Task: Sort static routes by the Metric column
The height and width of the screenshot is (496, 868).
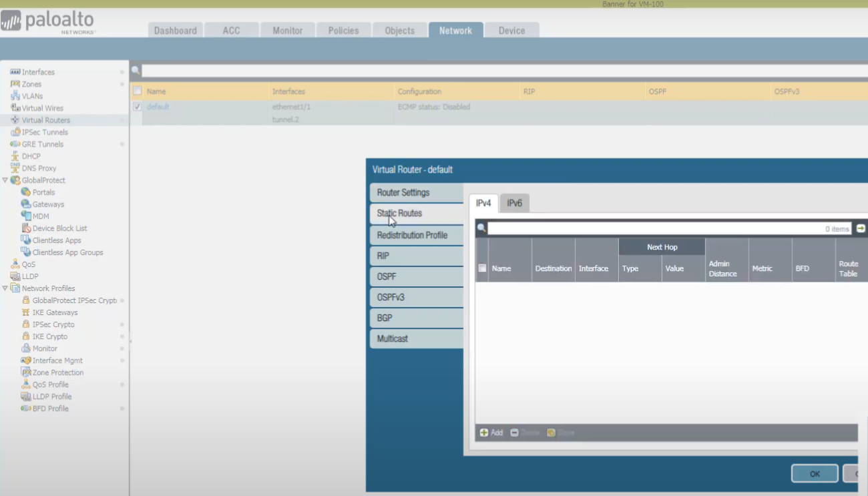Action: tap(771, 268)
